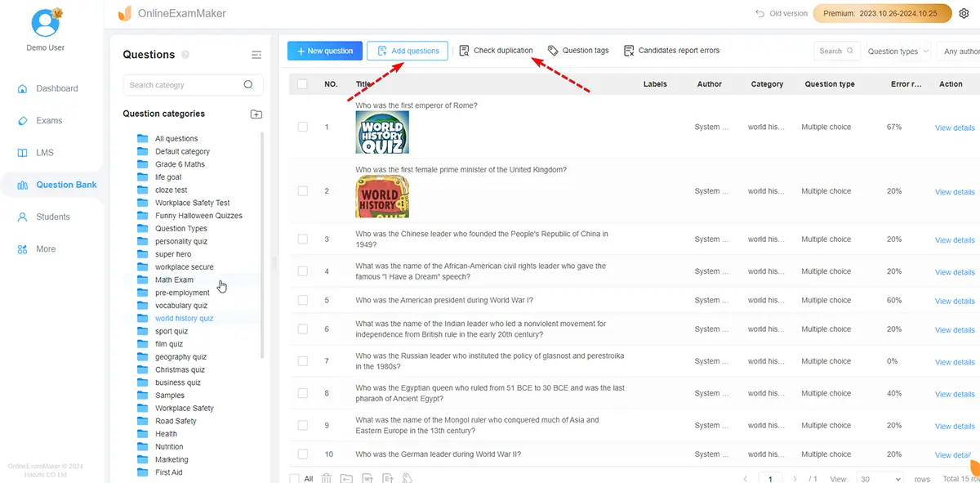This screenshot has width=980, height=483.
Task: Go to Dashboard in the sidebar
Action: (x=56, y=88)
